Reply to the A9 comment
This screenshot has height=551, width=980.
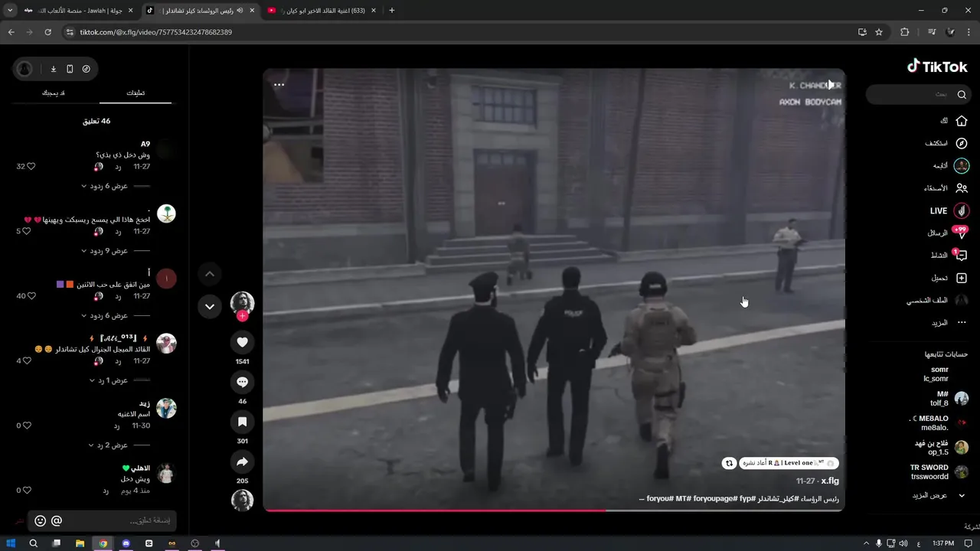119,166
